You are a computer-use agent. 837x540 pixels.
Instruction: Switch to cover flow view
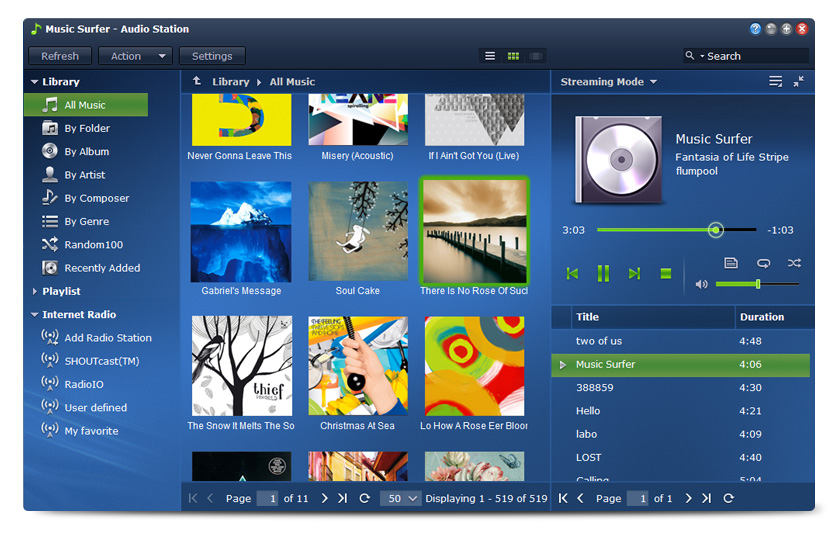point(536,56)
